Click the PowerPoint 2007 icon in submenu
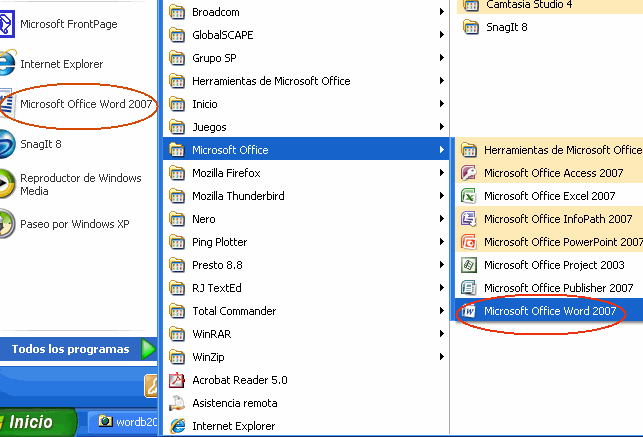 click(468, 242)
